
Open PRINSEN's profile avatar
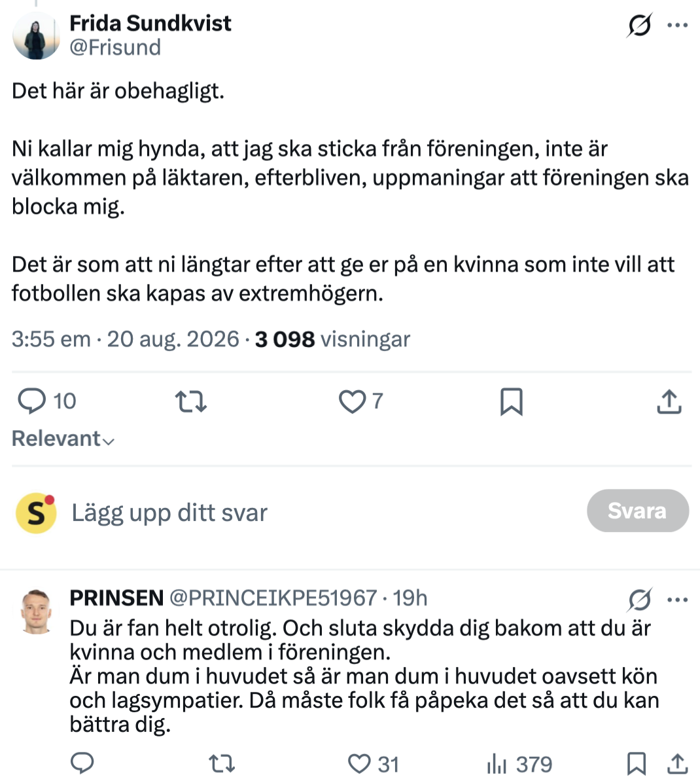[x=36, y=611]
